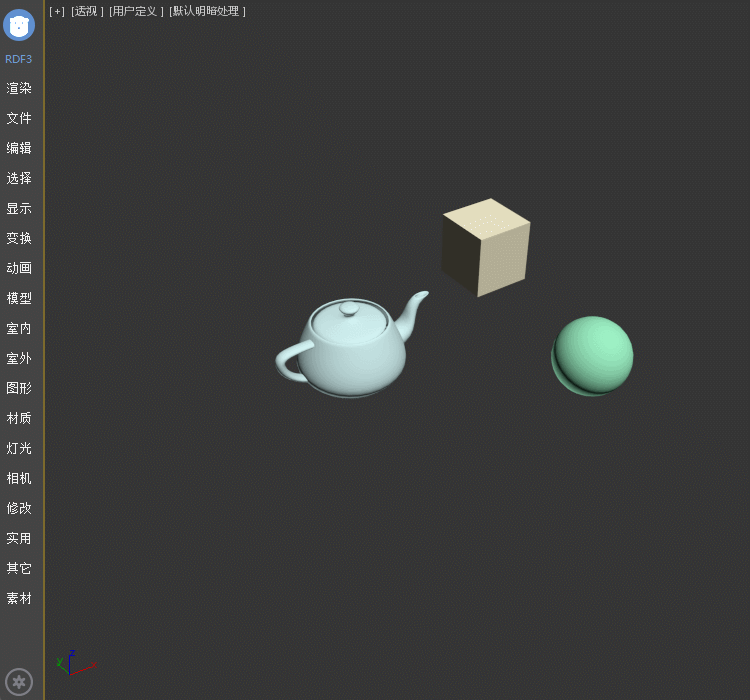
Task: Open the 素材 assets entry
Action: point(19,598)
